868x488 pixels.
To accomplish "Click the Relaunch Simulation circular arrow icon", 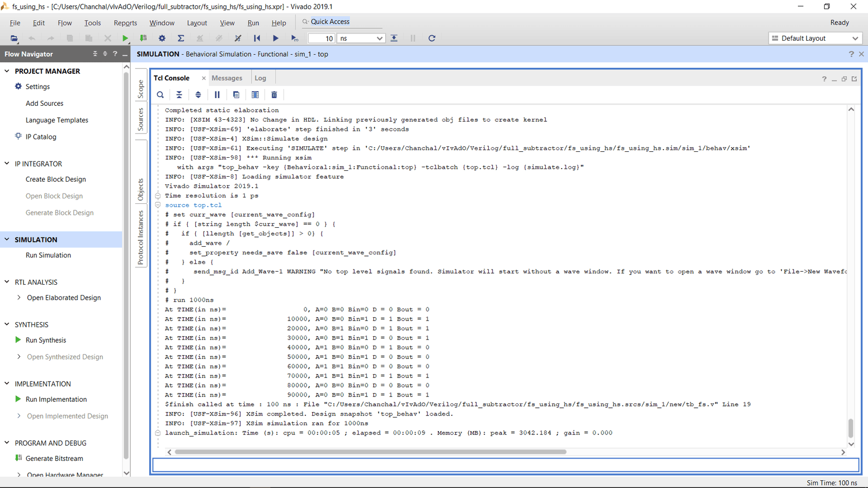I will pos(432,38).
